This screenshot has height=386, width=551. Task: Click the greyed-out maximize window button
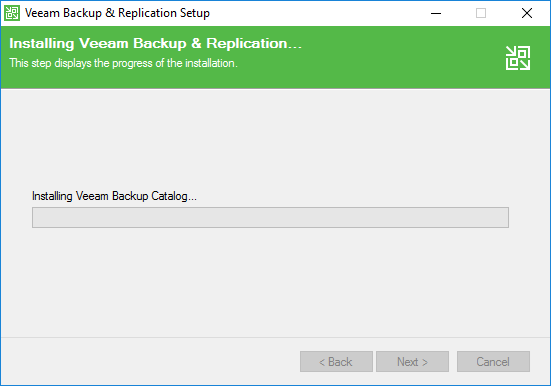[x=481, y=13]
